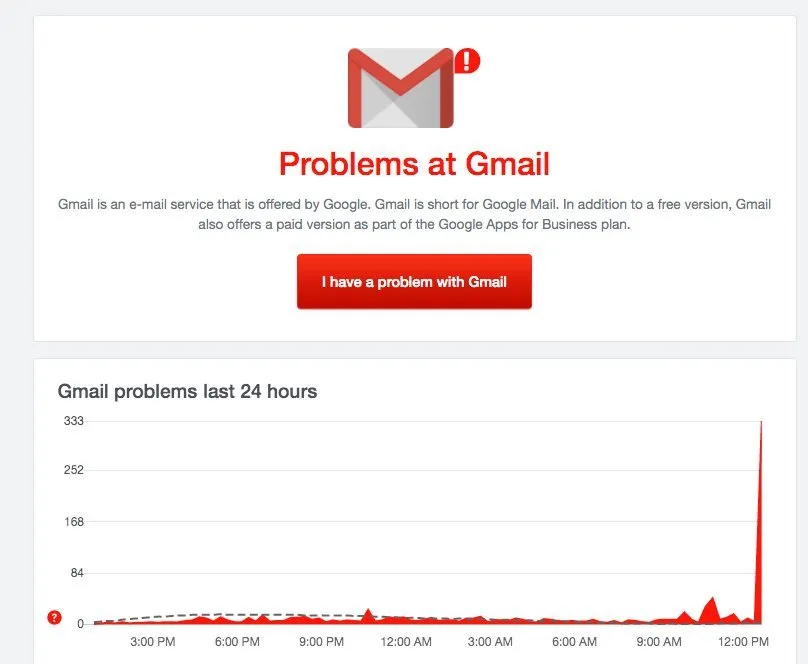Report issue via 'I have a problem with Gmail'
Viewport: 808px width, 664px height.
[x=414, y=282]
